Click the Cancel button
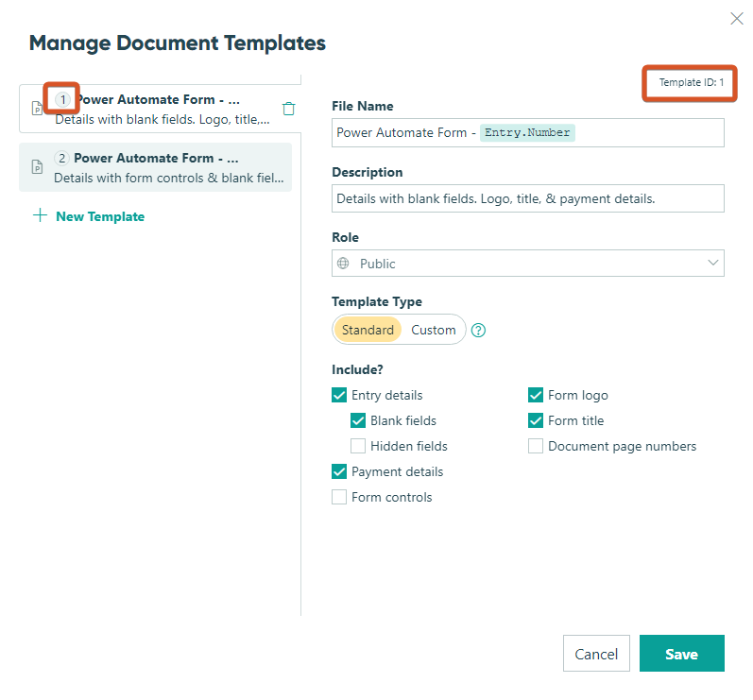Screen dimensions: 753x700 click(x=596, y=654)
